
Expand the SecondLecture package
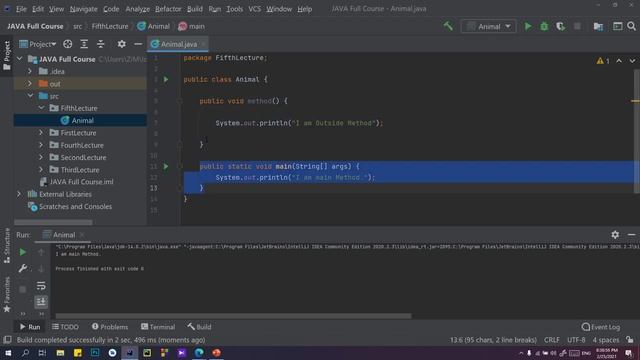click(x=41, y=157)
